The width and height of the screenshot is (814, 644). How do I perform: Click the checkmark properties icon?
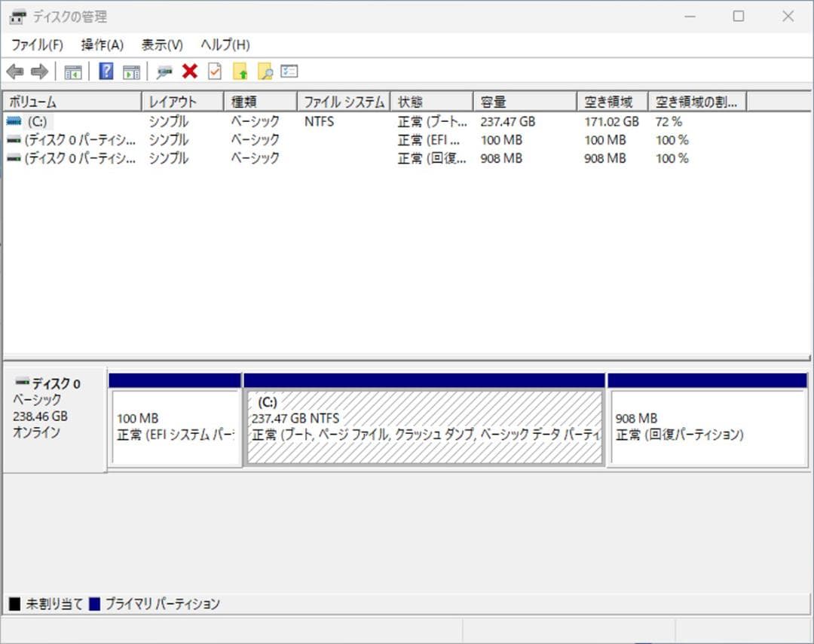[x=213, y=72]
